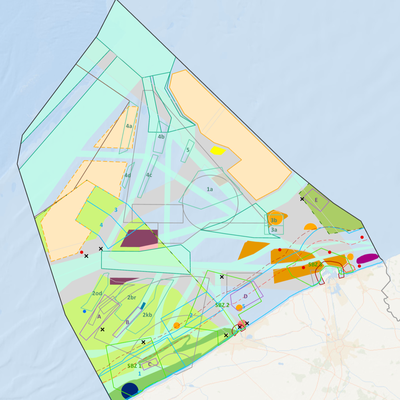Select the dark navy circle at coast
400x400 pixels.
point(130,390)
